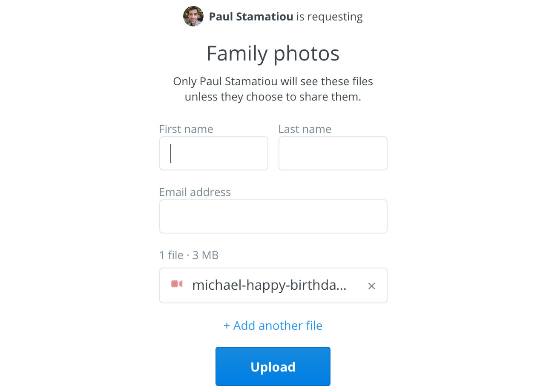Click the blue Upload button

point(273,366)
